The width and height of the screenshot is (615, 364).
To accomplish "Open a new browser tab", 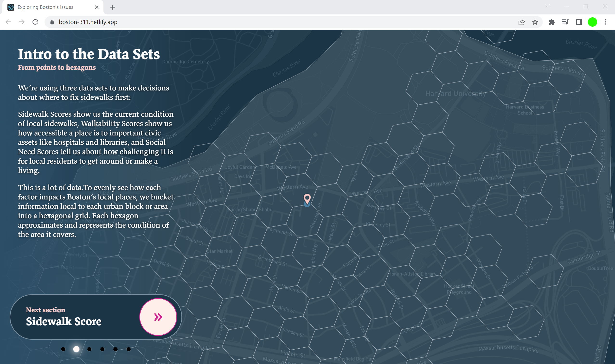I will click(113, 7).
